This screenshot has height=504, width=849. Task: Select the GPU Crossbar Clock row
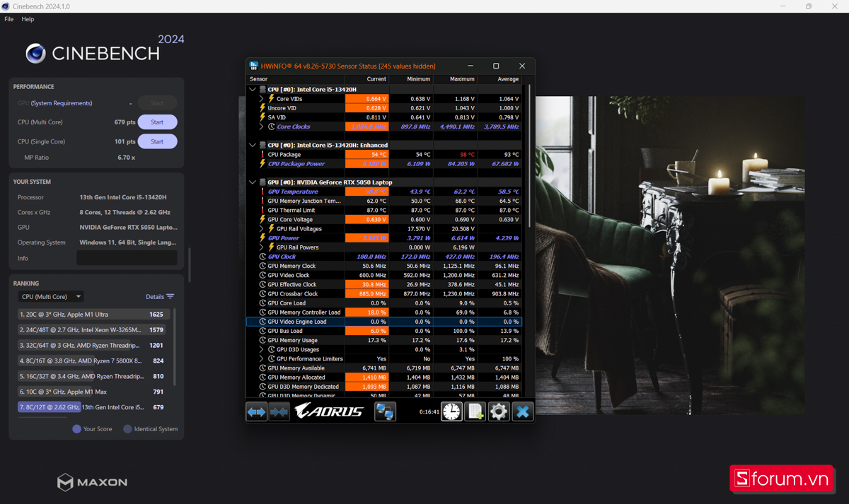coord(383,293)
